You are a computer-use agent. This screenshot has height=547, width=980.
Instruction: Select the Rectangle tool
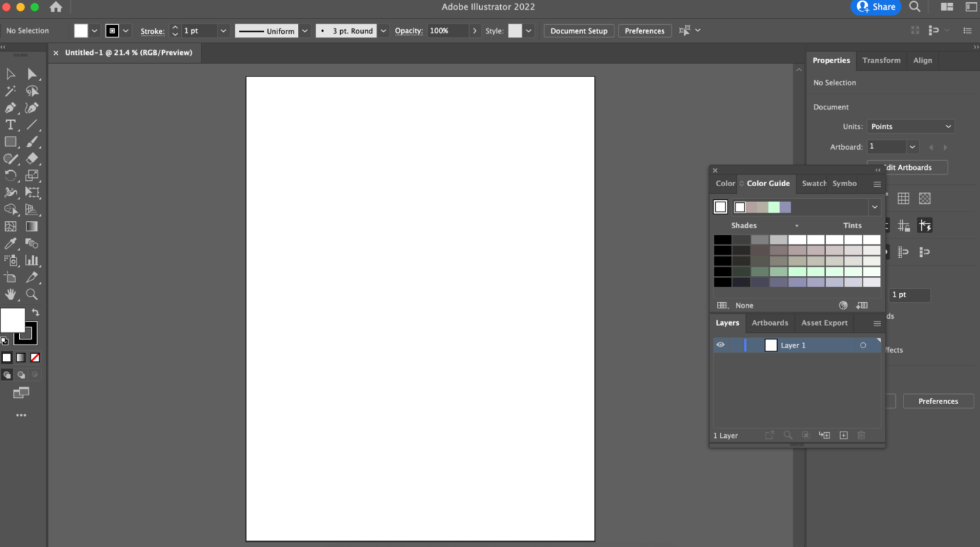10,142
